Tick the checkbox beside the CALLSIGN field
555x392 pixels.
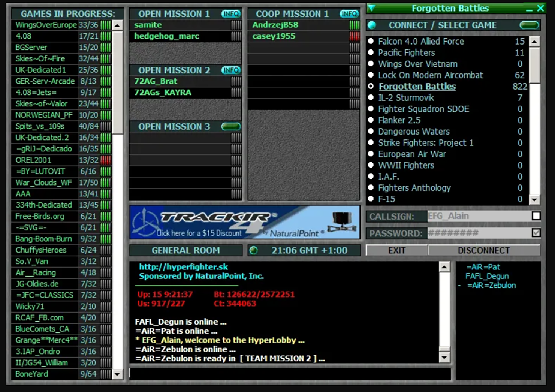(x=536, y=216)
